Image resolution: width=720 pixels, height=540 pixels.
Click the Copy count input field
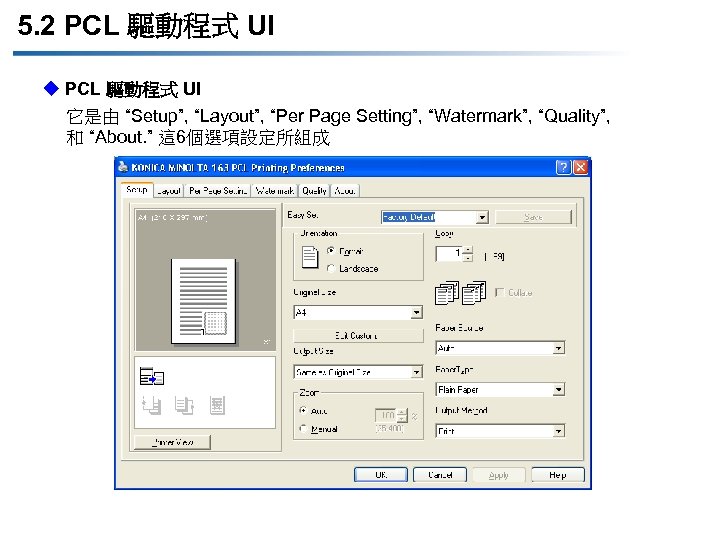click(x=449, y=253)
